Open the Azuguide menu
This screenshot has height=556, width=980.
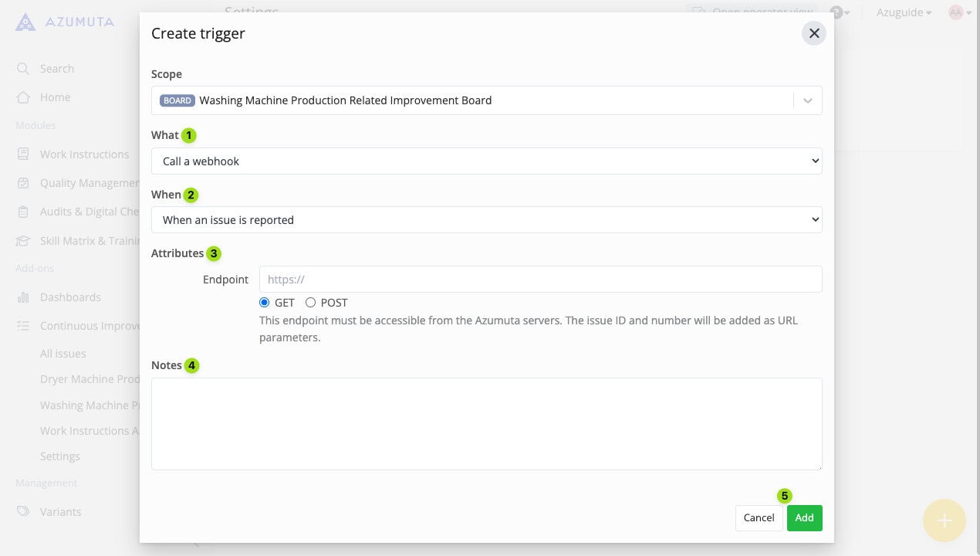[904, 12]
